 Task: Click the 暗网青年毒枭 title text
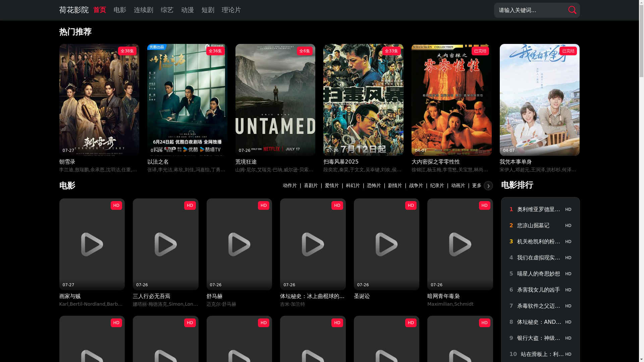pyautogui.click(x=443, y=296)
